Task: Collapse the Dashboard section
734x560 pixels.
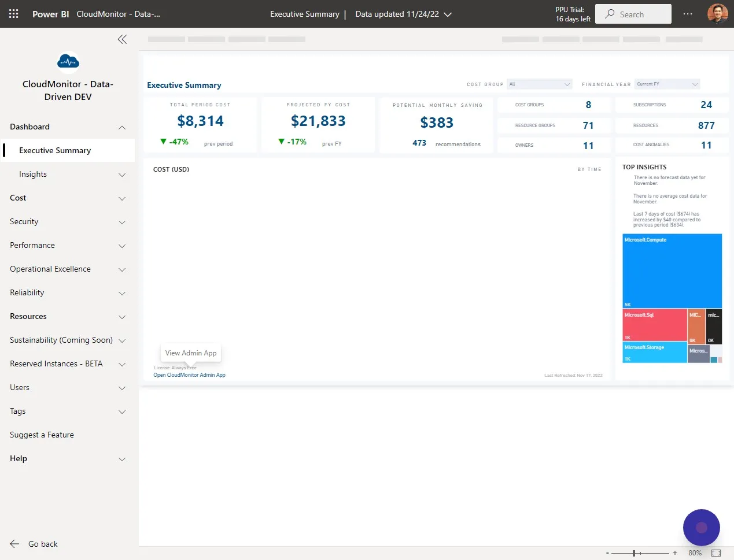Action: pos(122,127)
